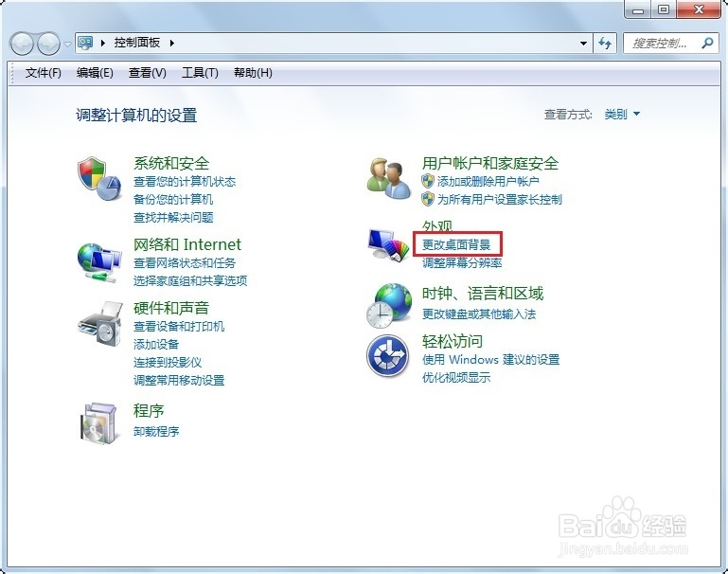Click refresh icon beside address bar
Viewport: 728px width, 574px height.
click(605, 44)
